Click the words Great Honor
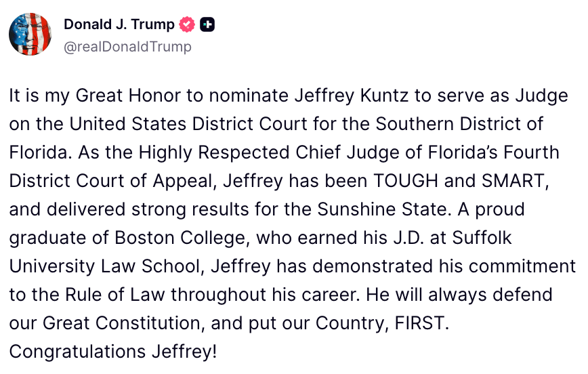The width and height of the screenshot is (588, 374). 128,96
